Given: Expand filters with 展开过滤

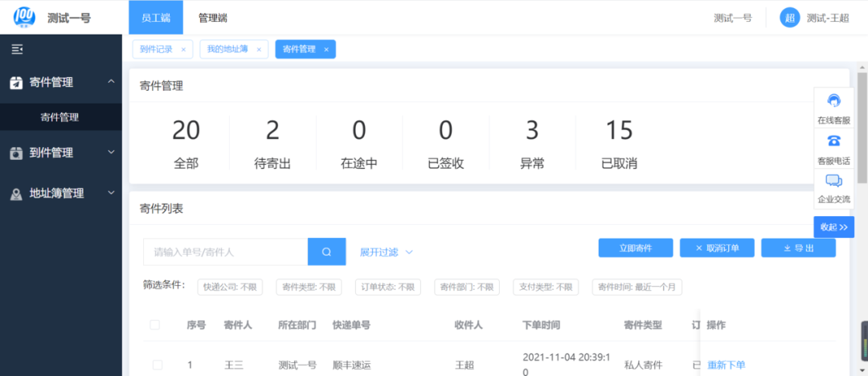Looking at the screenshot, I should pos(387,252).
